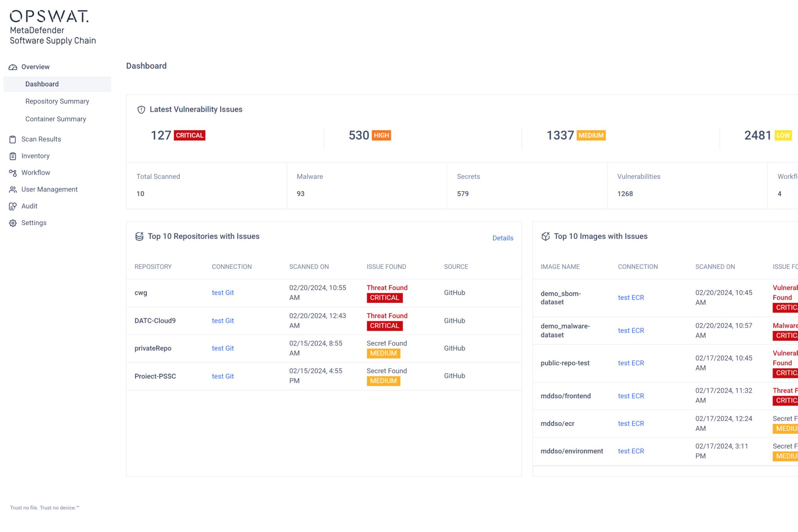Click the repository stack icon beside Top 10 Repositories

140,236
